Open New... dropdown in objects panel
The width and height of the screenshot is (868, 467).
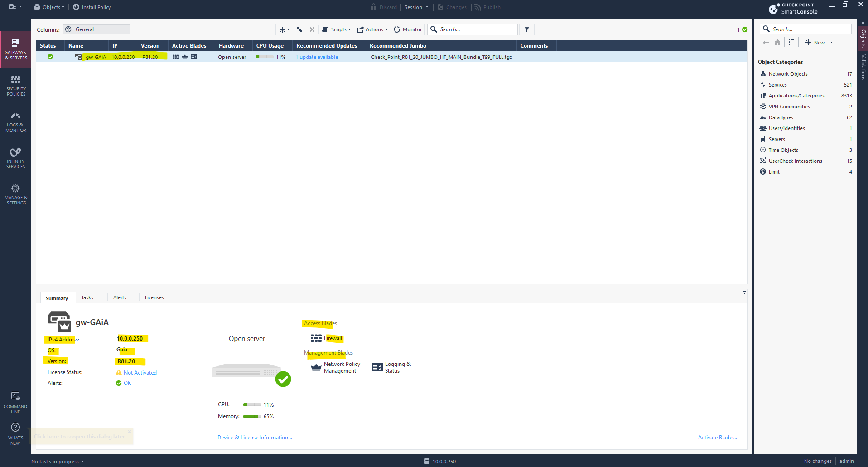(x=819, y=43)
